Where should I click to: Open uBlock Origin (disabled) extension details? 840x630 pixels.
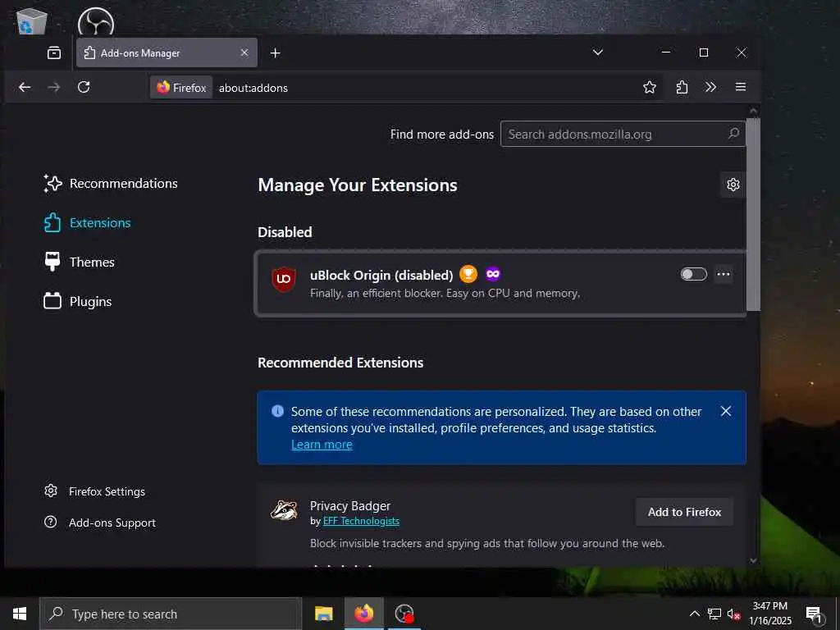[x=381, y=276]
